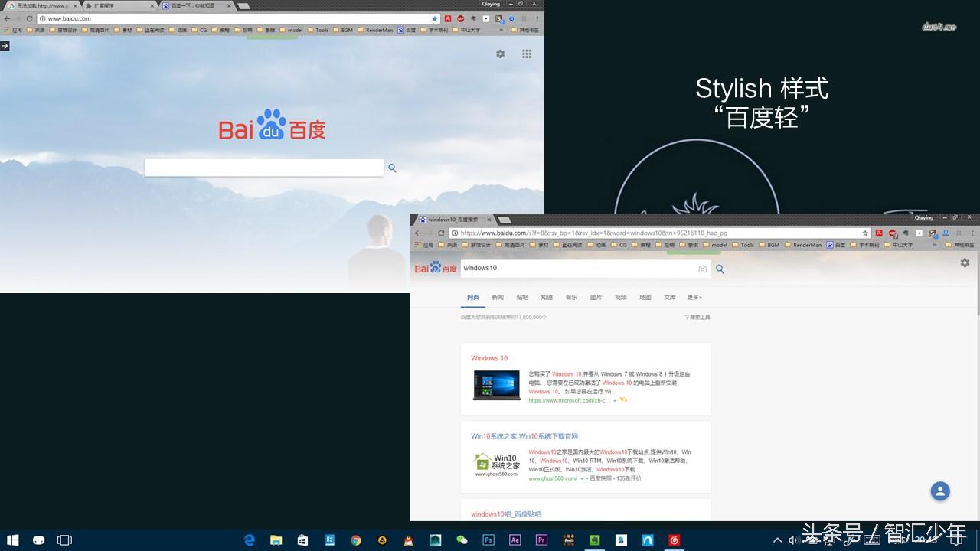980x551 pixels.
Task: Open Premiere Pro from the taskbar
Action: click(541, 540)
